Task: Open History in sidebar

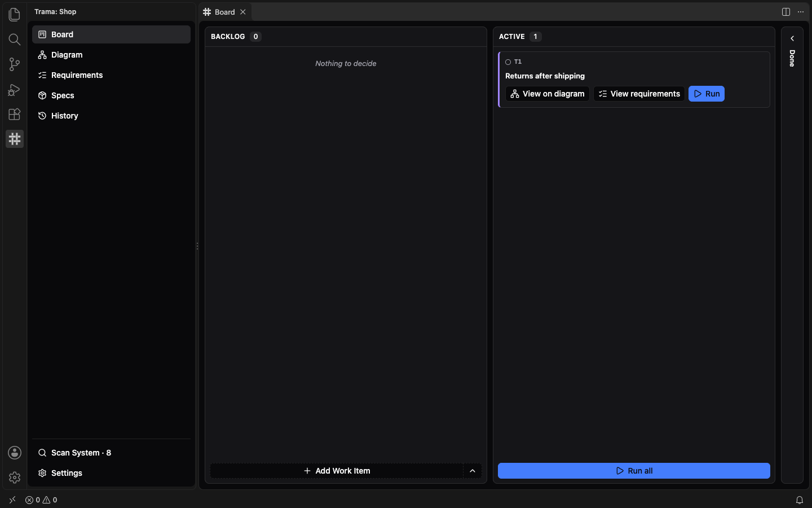Action: point(111,116)
